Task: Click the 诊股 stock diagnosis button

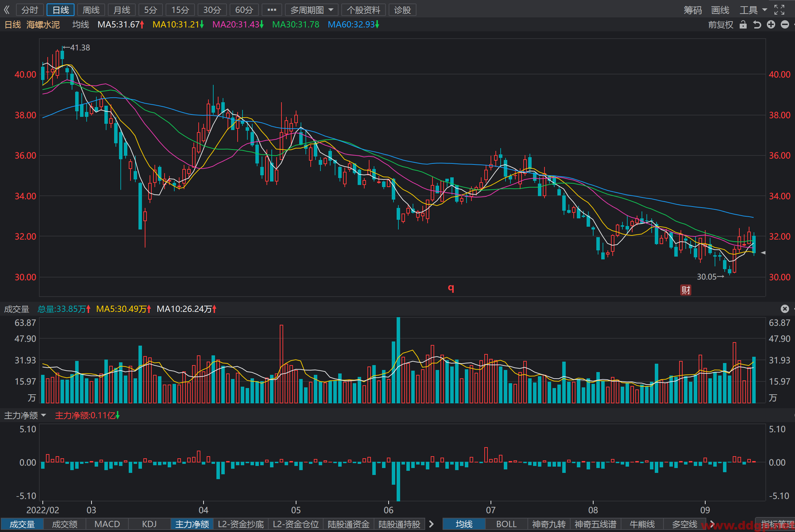Action: pos(403,10)
